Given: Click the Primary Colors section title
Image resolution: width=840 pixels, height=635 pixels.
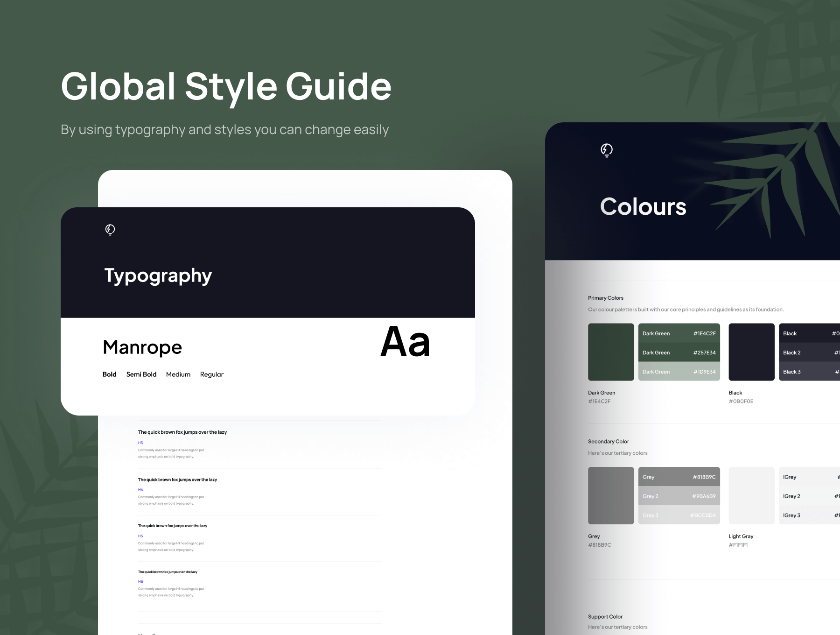Looking at the screenshot, I should click(x=605, y=298).
